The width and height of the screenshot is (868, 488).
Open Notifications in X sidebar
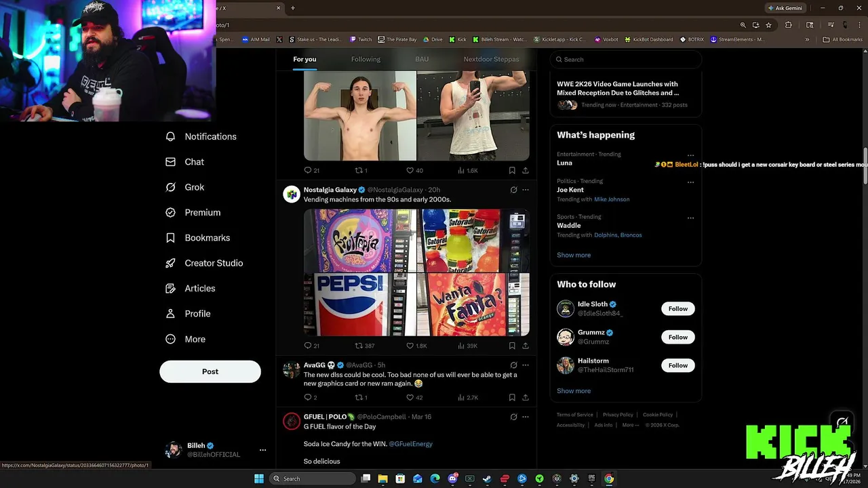[201, 136]
